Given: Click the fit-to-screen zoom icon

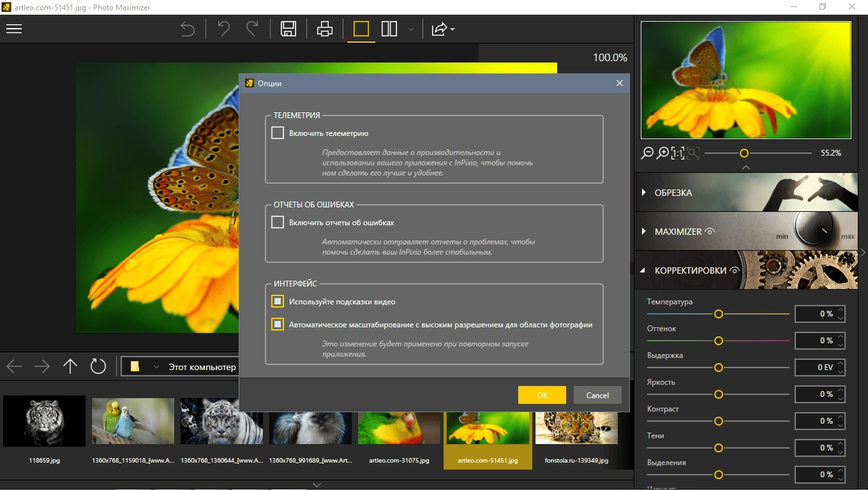Looking at the screenshot, I should [693, 153].
